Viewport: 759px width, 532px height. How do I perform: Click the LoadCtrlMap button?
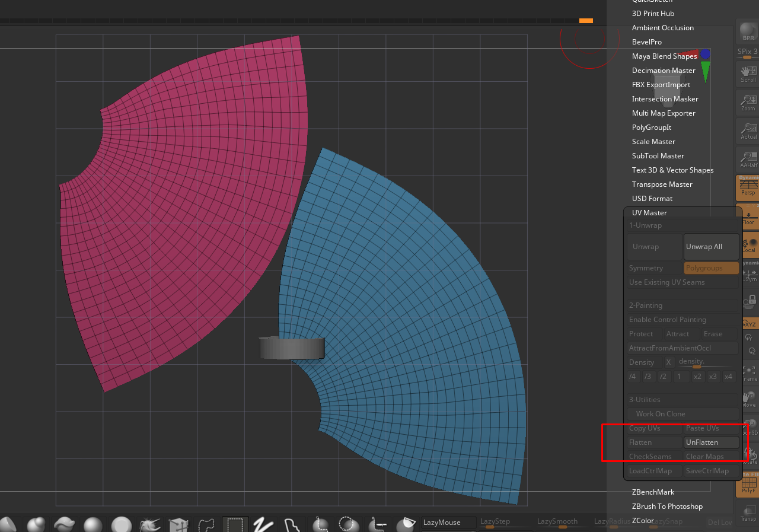[655, 471]
